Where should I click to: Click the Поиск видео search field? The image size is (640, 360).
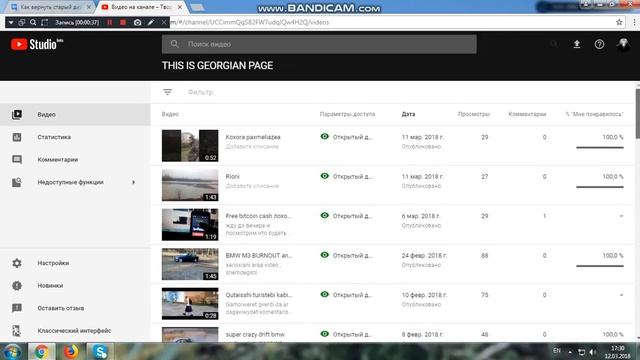point(319,44)
